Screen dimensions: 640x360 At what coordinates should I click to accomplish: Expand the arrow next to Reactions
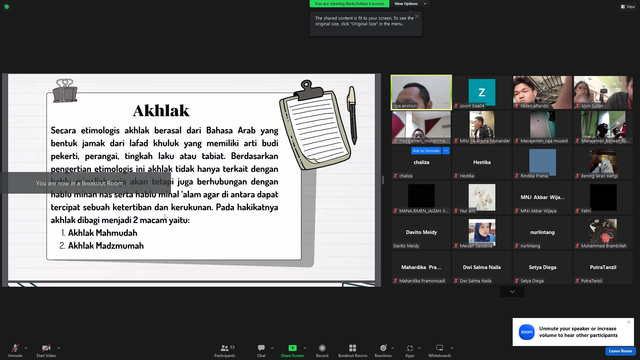393,348
